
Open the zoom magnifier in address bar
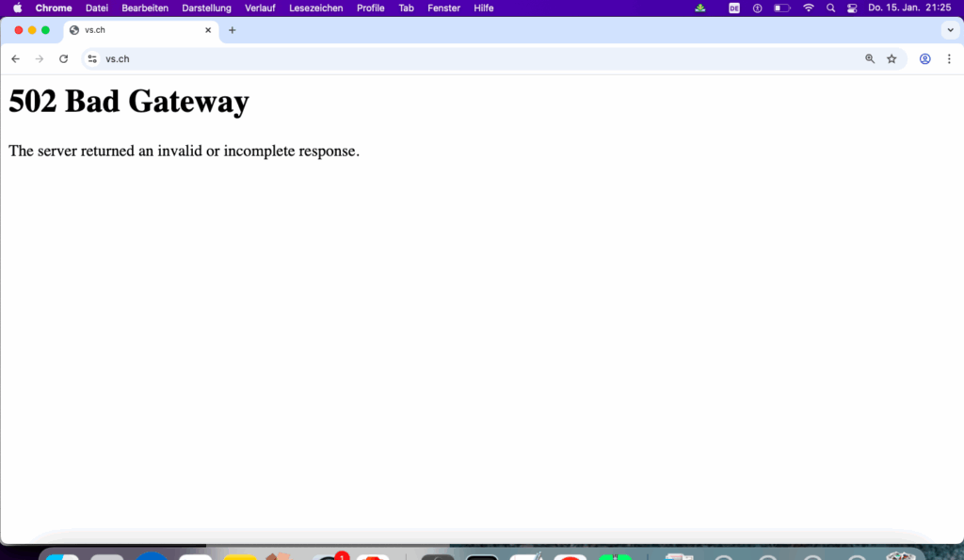870,58
